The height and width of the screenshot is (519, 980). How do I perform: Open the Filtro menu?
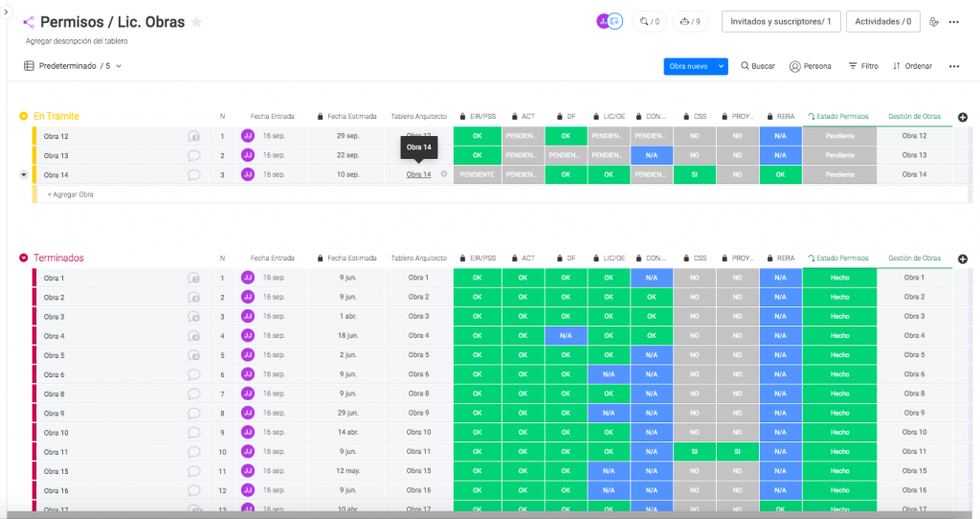863,66
